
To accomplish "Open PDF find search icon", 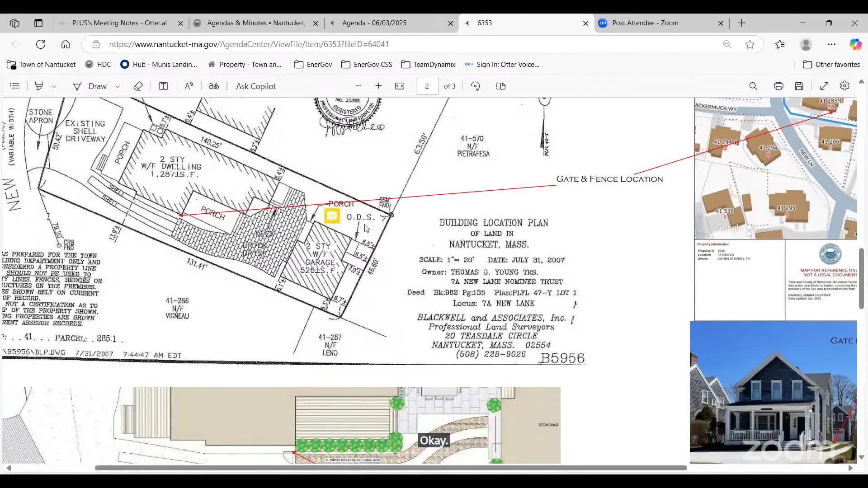I will [x=753, y=86].
